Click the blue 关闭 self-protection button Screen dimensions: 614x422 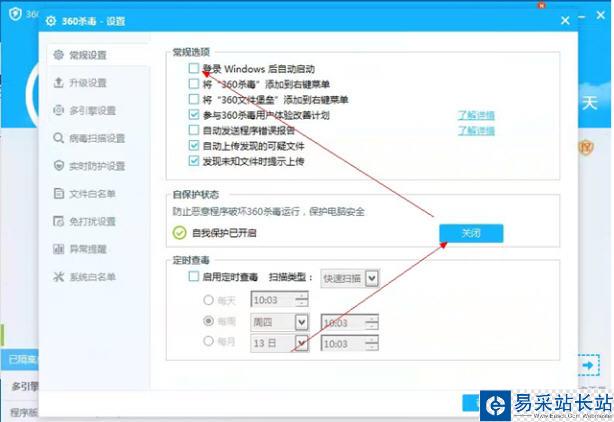471,233
